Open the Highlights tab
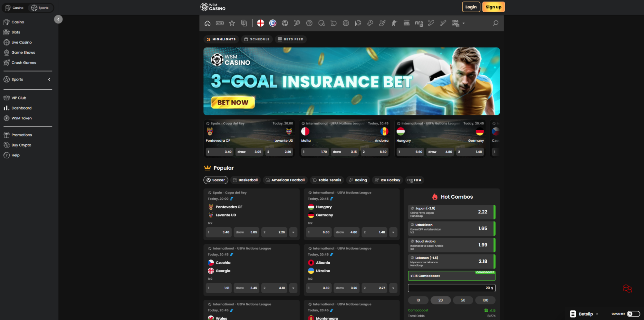This screenshot has width=644, height=320. click(221, 39)
